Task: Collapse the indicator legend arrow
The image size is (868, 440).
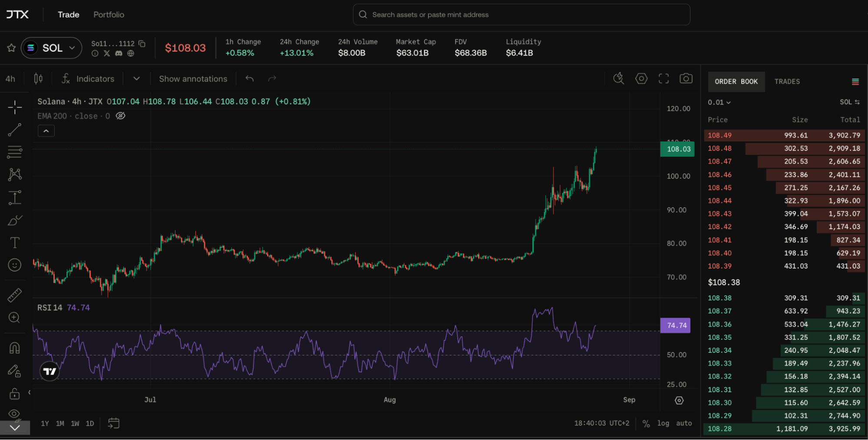Action: 46,131
